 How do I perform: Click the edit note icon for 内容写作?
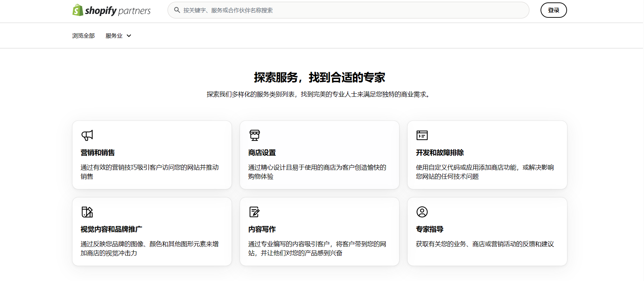tap(255, 212)
